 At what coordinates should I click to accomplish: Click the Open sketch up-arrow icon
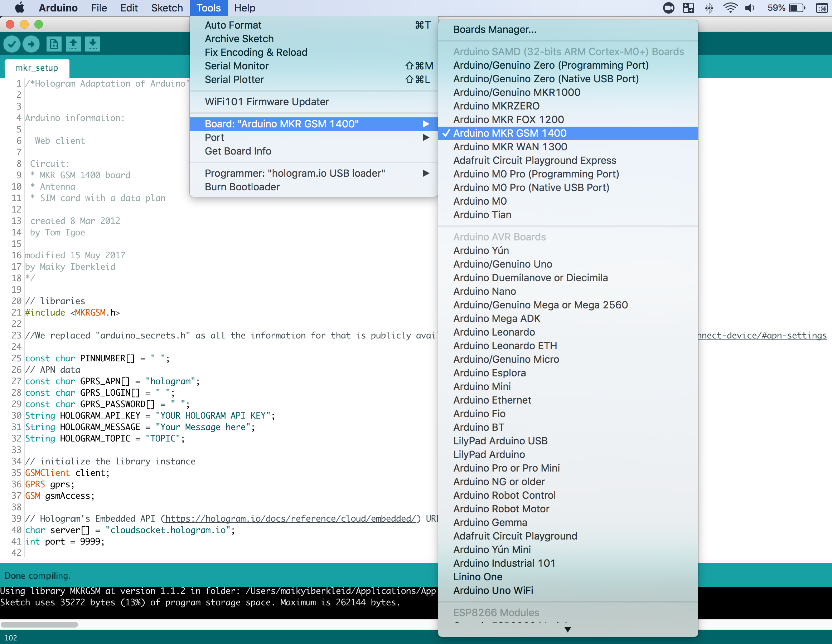point(73,44)
